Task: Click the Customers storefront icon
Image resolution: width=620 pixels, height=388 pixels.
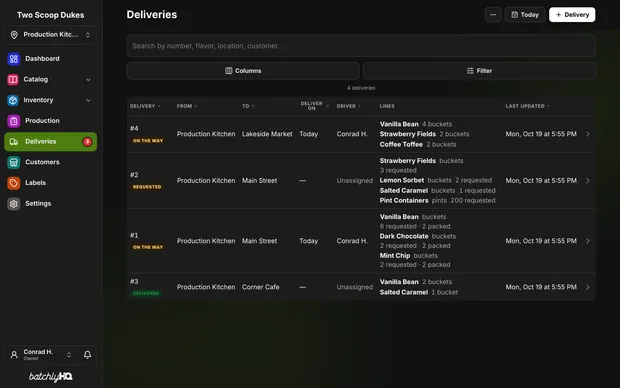Action: click(13, 162)
